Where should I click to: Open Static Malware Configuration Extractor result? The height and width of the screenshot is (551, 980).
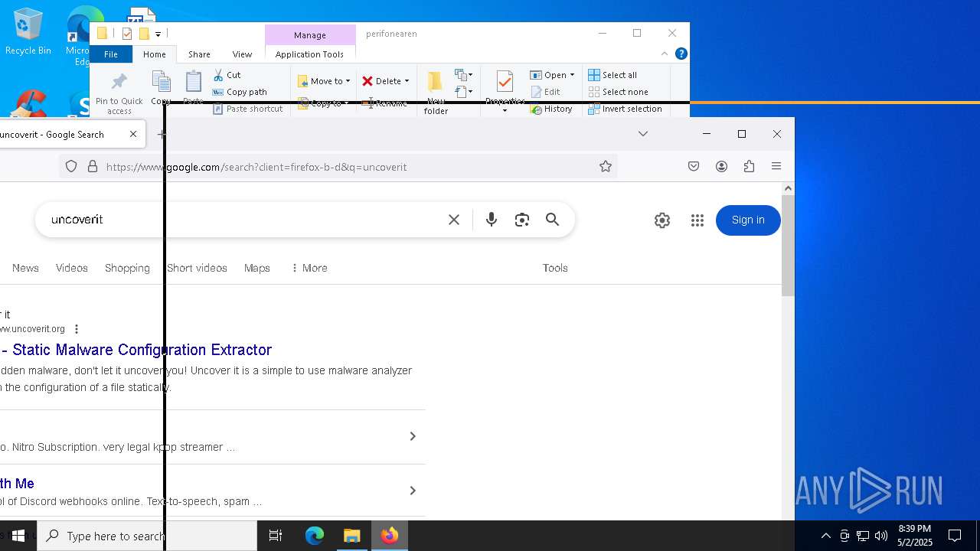tap(136, 350)
